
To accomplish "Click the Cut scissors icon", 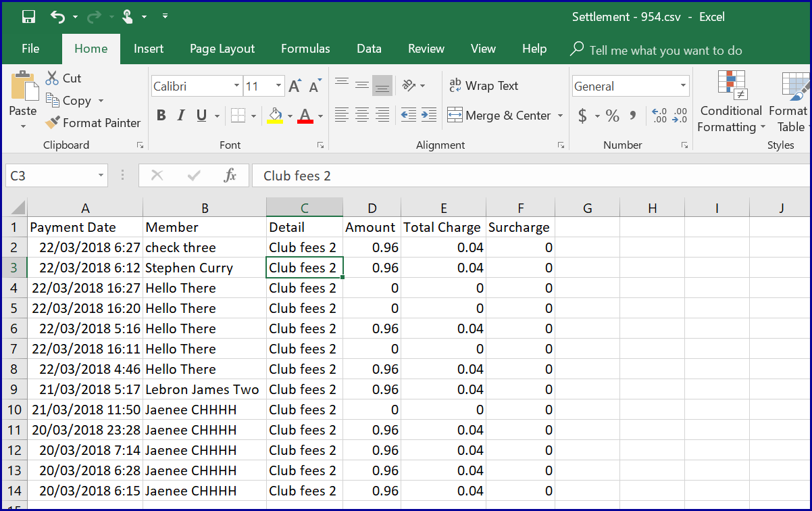I will click(53, 78).
